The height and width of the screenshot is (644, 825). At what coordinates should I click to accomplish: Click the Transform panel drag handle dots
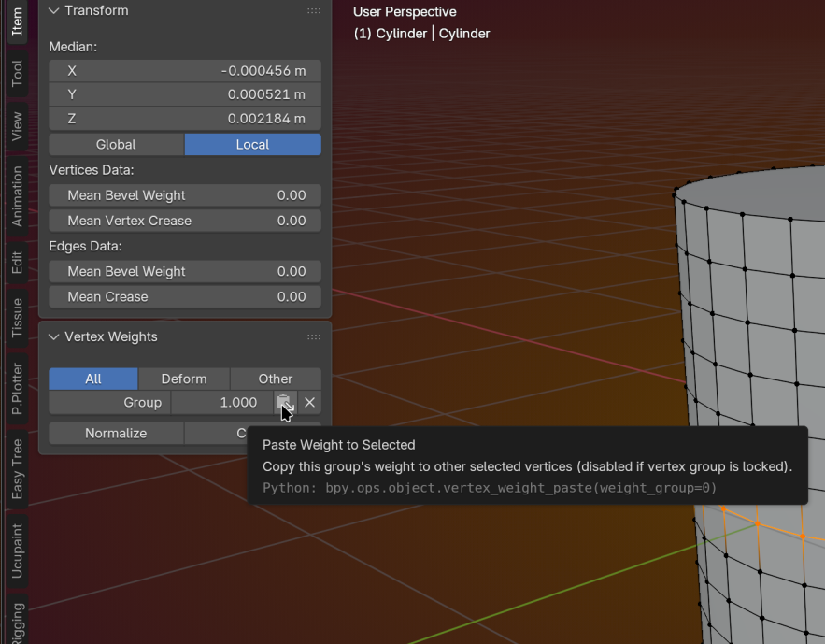(314, 10)
